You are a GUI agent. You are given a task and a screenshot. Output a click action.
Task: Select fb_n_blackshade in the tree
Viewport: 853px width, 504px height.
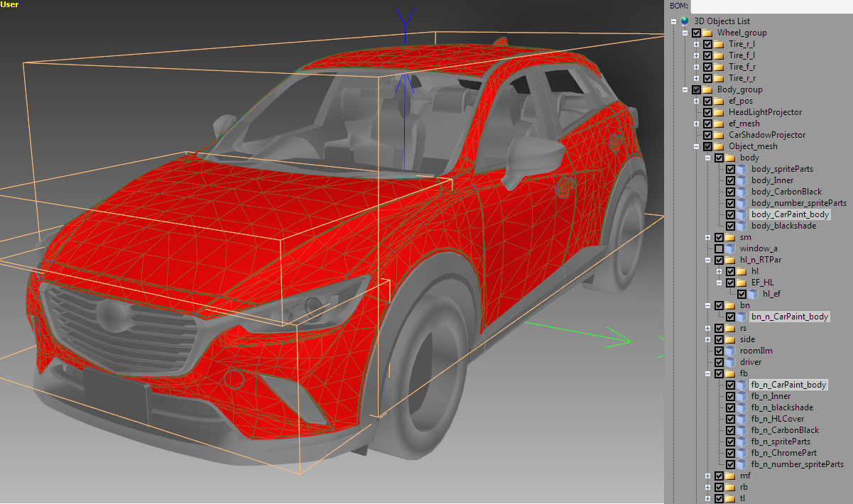tap(782, 407)
